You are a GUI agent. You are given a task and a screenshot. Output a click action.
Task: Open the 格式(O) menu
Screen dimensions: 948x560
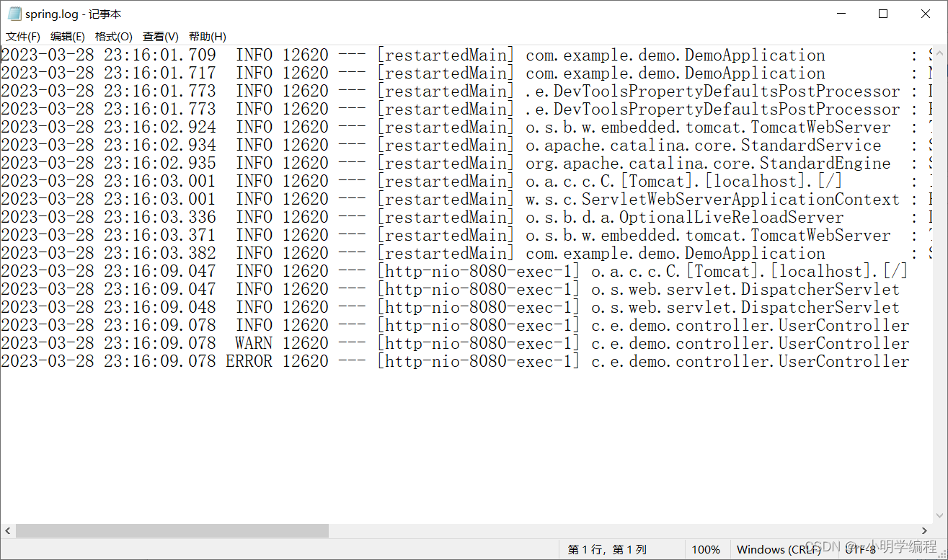click(x=113, y=37)
